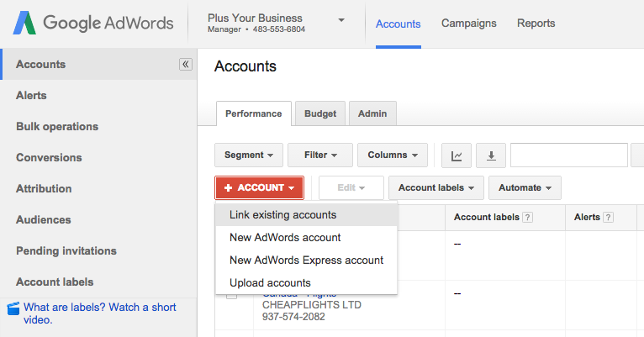Expand the Segment dropdown
The width and height of the screenshot is (644, 337).
coord(249,155)
